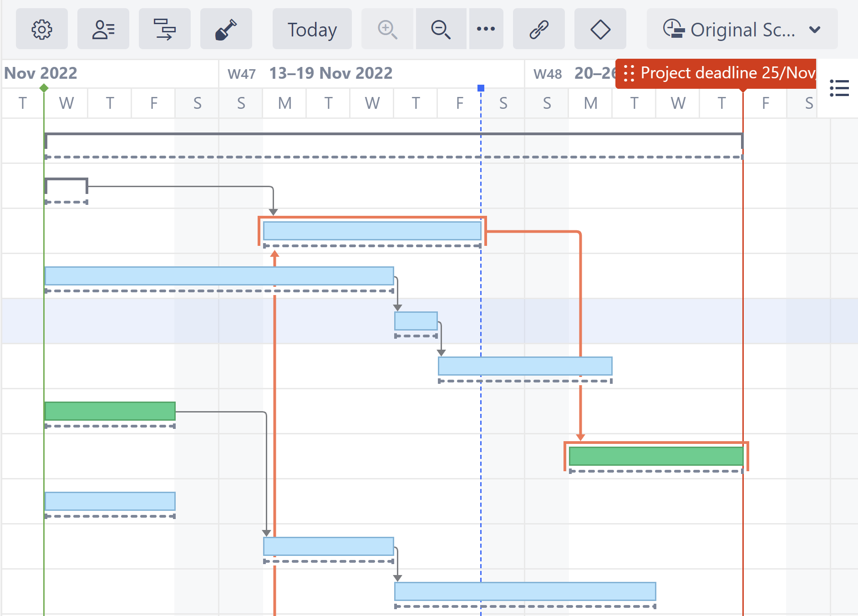This screenshot has height=616, width=858.
Task: Zoom out on the timeline
Action: point(440,29)
